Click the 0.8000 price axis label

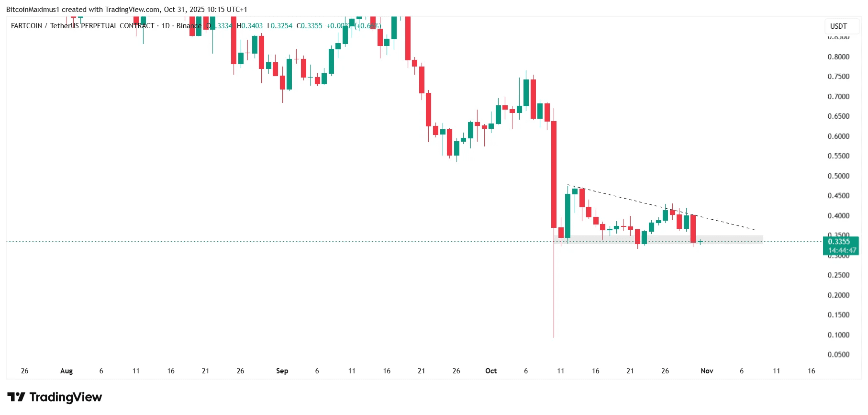click(838, 57)
